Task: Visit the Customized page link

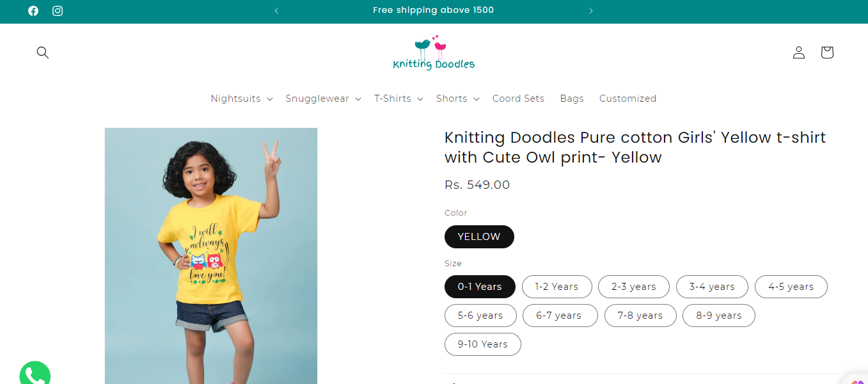Action: click(627, 99)
